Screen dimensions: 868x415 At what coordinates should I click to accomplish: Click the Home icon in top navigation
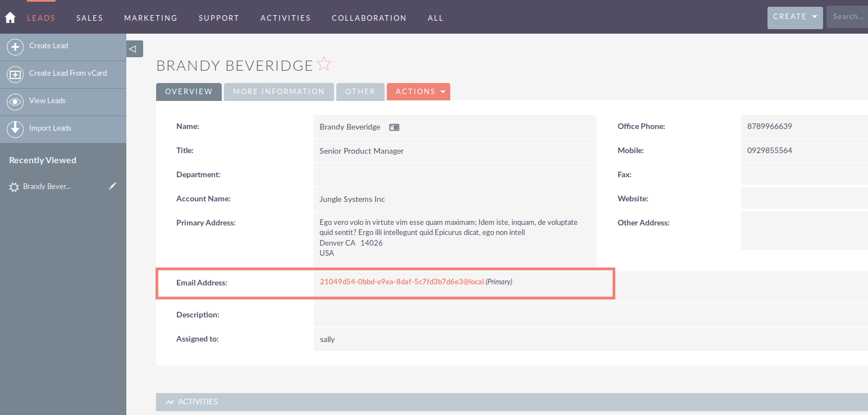(x=10, y=18)
